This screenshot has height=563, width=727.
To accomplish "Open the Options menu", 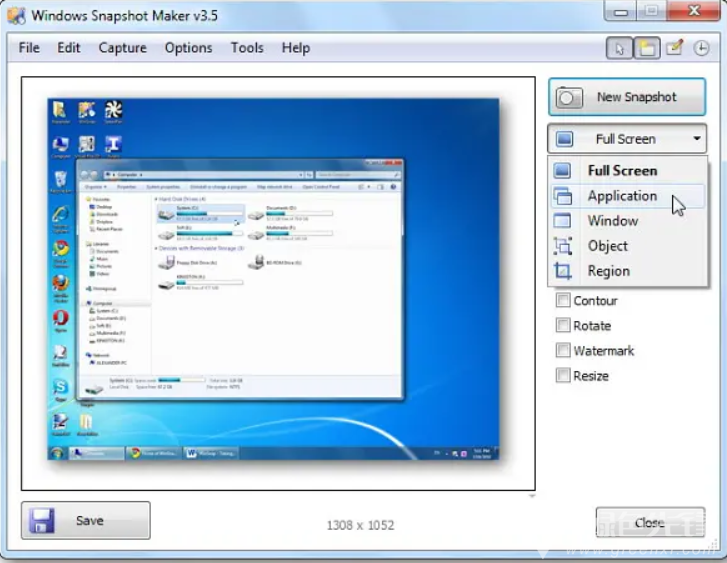I will [188, 48].
